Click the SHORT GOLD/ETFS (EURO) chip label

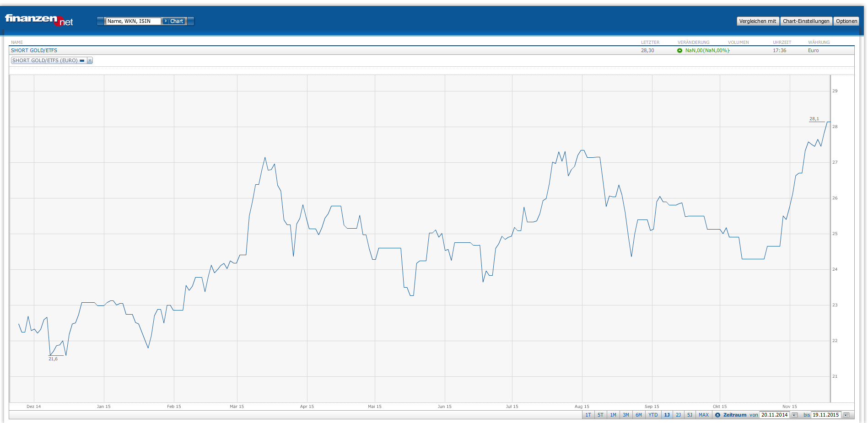[x=45, y=60]
